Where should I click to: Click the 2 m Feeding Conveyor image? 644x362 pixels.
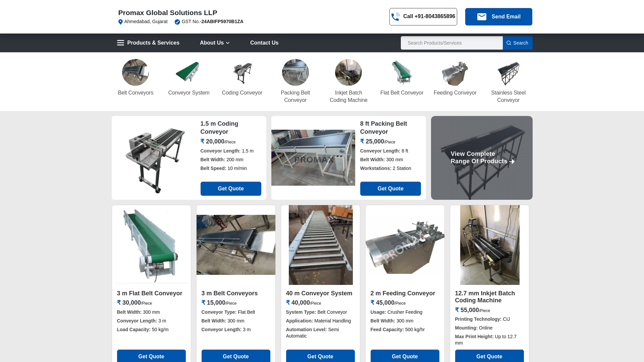pos(405,245)
